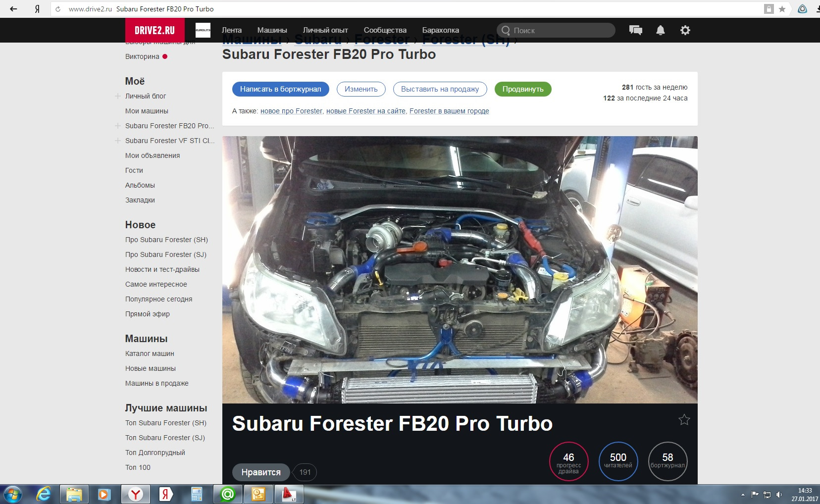
Task: Click the Написать в бортжурнал button
Action: pos(281,89)
